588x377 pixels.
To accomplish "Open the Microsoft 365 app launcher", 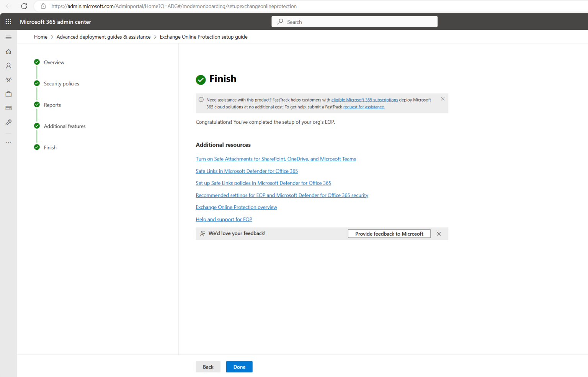I will coord(8,21).
